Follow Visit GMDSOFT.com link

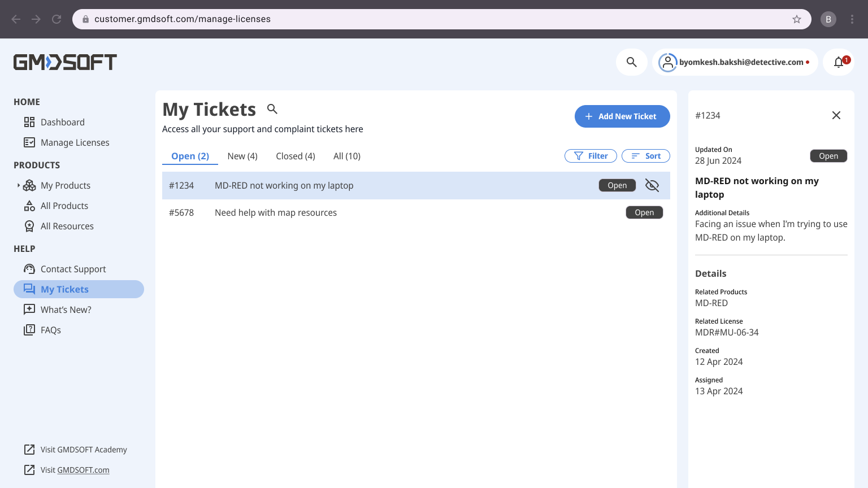pos(75,470)
